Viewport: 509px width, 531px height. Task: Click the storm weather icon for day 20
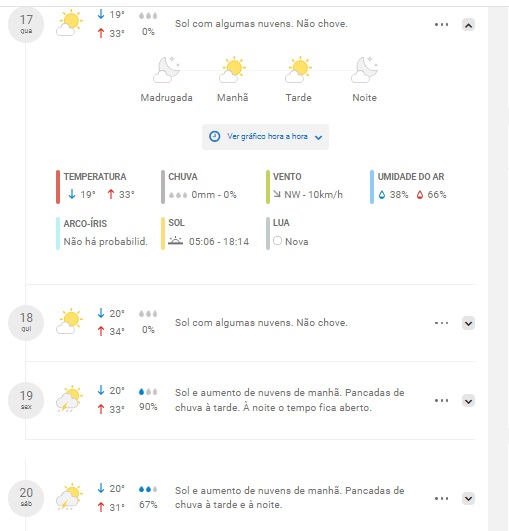(70, 497)
